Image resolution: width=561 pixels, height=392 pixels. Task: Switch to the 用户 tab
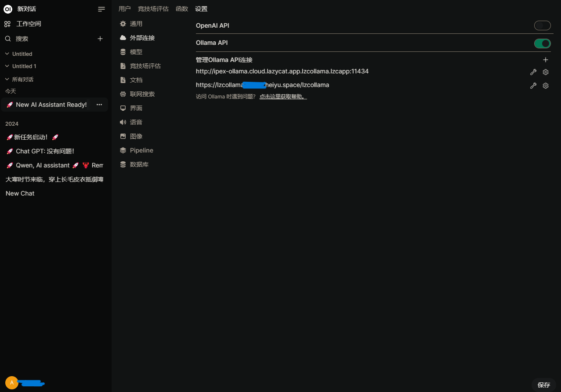(125, 9)
